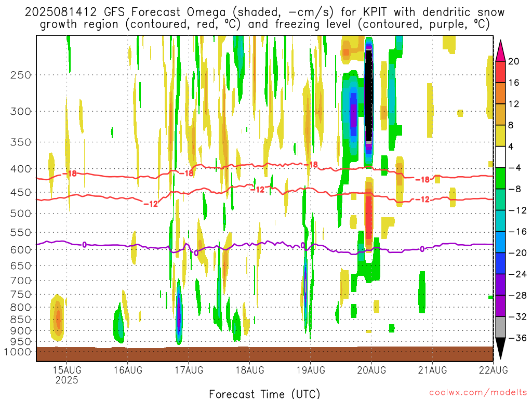
Task: Click the Forecast Time (UTC) axis title
Action: [x=264, y=394]
